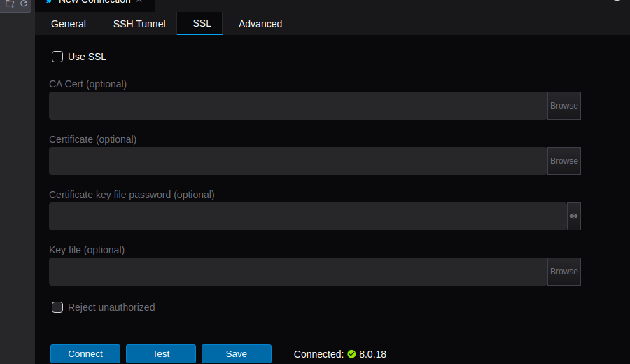Click the refresh icon in the sidebar header
This screenshot has height=364, width=630.
coord(23,3)
